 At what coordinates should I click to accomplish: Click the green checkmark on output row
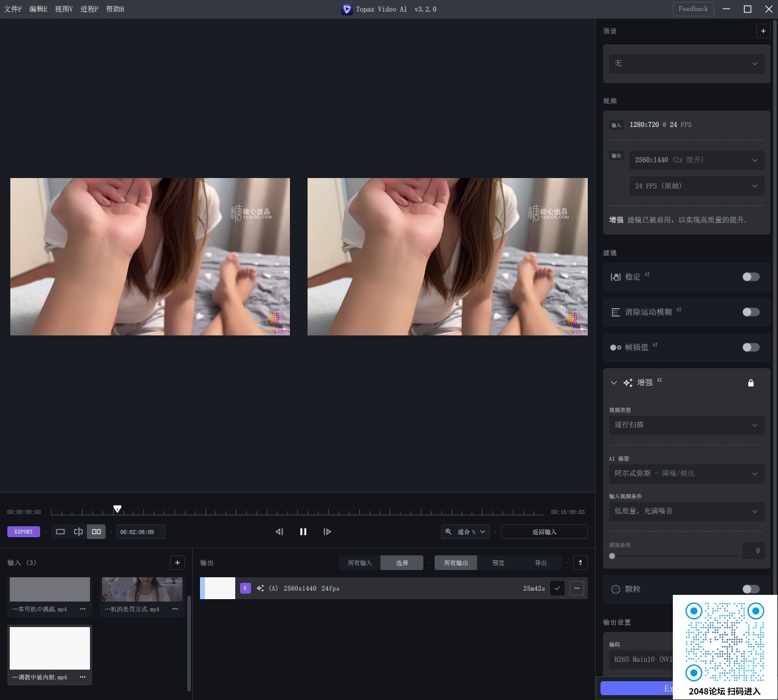click(x=557, y=588)
